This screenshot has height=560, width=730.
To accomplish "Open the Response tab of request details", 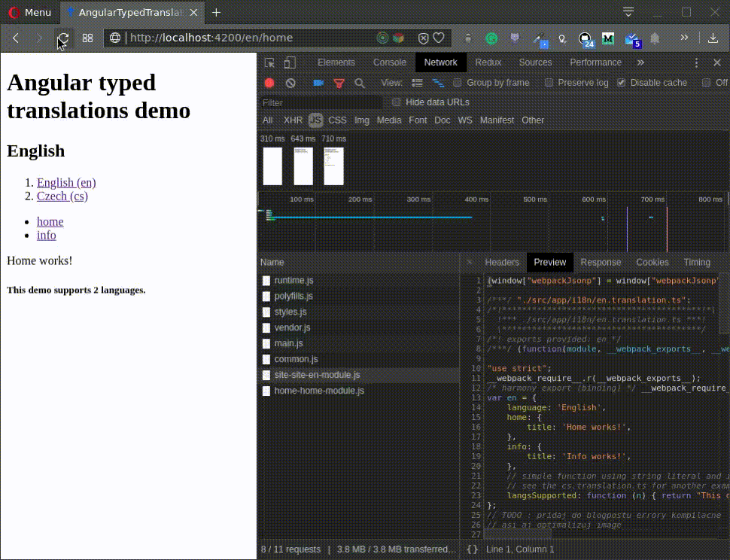I will coord(601,263).
